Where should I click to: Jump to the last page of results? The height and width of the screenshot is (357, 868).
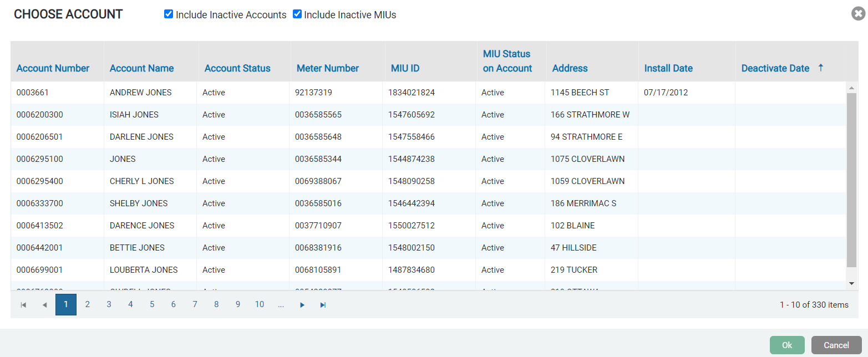(323, 305)
